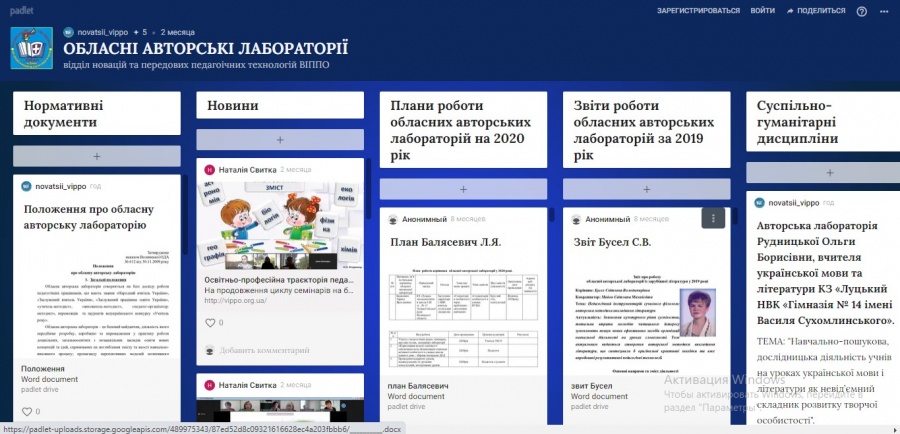Add a post to Звіти роботи 2019 column
The width and height of the screenshot is (900, 434).
[646, 189]
